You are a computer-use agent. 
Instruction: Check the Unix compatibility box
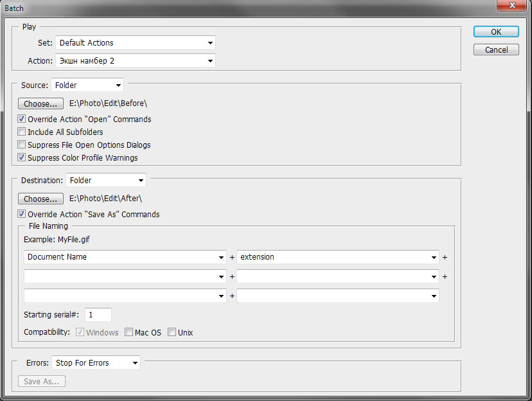click(x=172, y=333)
